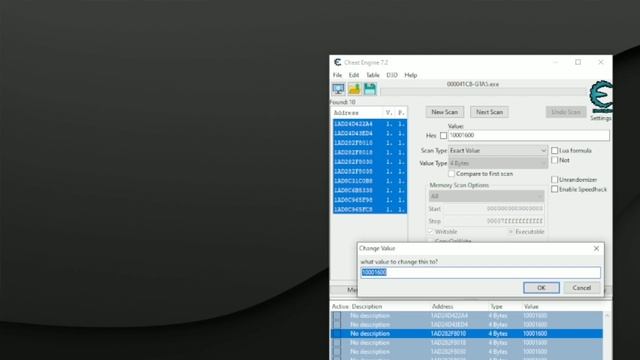
Task: Open the Table menu
Action: (x=373, y=75)
